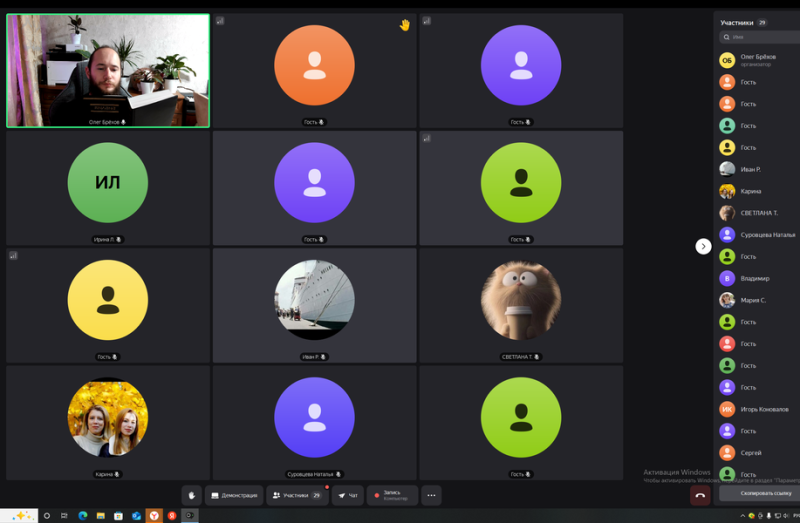Image resolution: width=800 pixels, height=523 pixels.
Task: Toggle the Участники participants panel
Action: tap(297, 495)
